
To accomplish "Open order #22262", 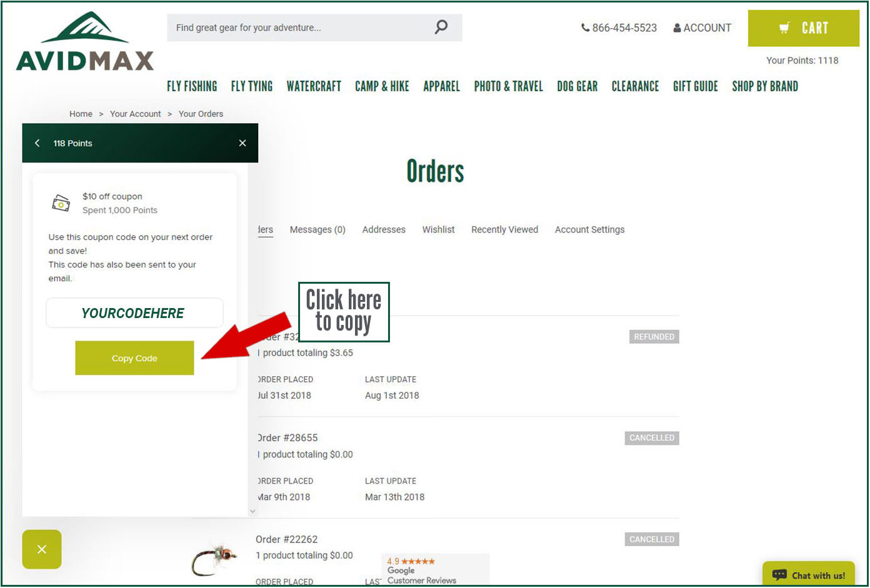I will pos(286,539).
